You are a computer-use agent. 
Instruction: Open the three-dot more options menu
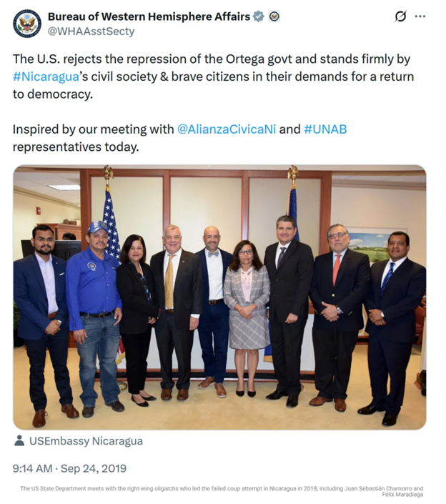pos(420,16)
